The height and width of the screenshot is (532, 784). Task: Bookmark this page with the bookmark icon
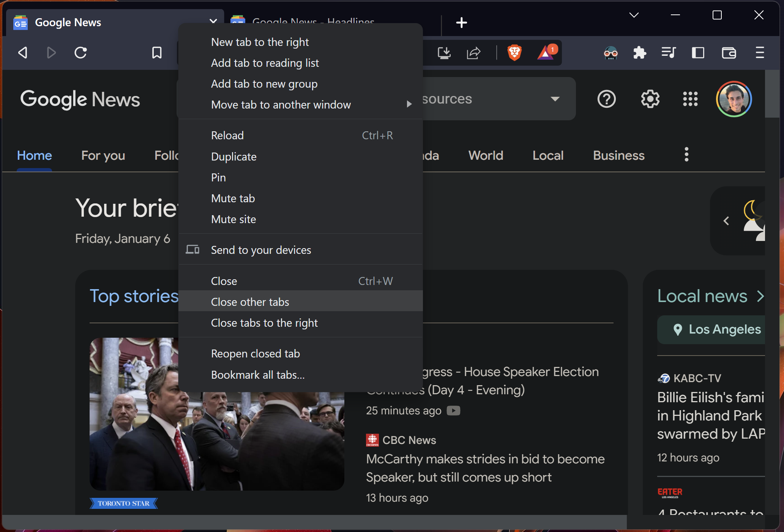point(157,52)
